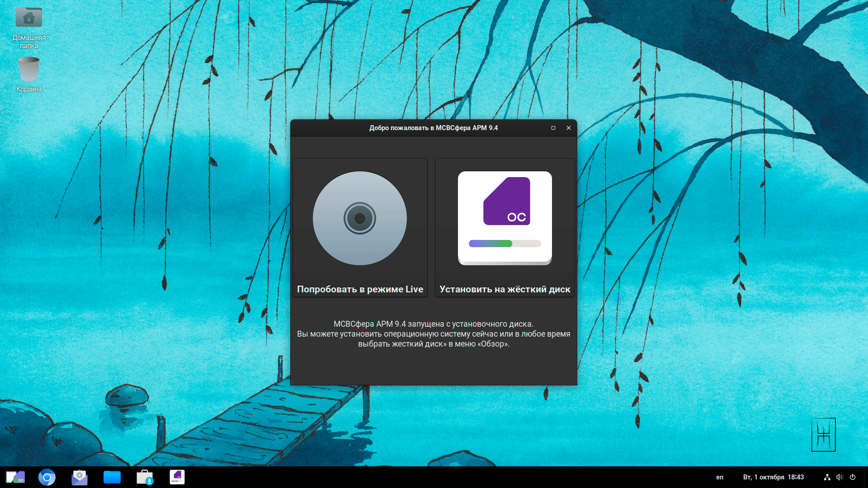Open the overview menu at taskbar left
Image resolution: width=868 pixels, height=488 pixels.
coord(15,477)
